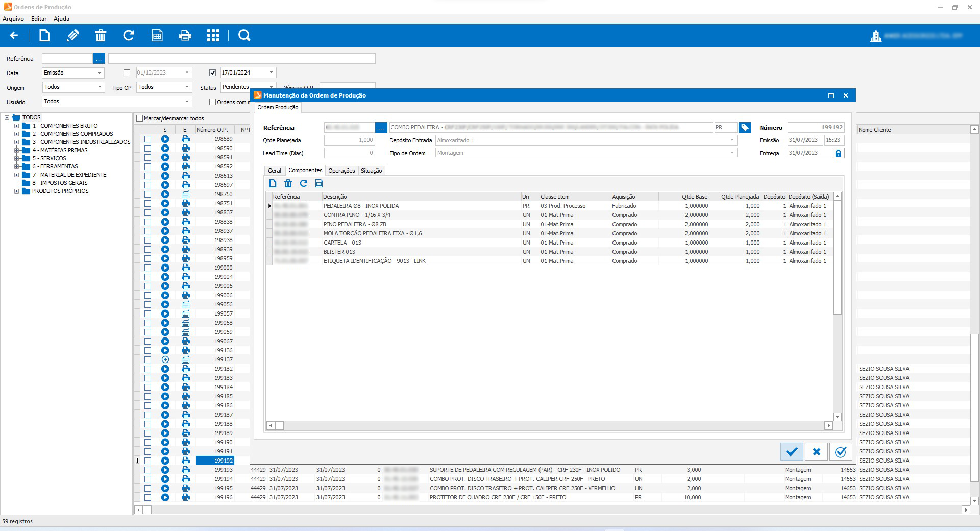Screen dimensions: 980x531
Task: Click the circled check mark confirm button
Action: [x=841, y=452]
